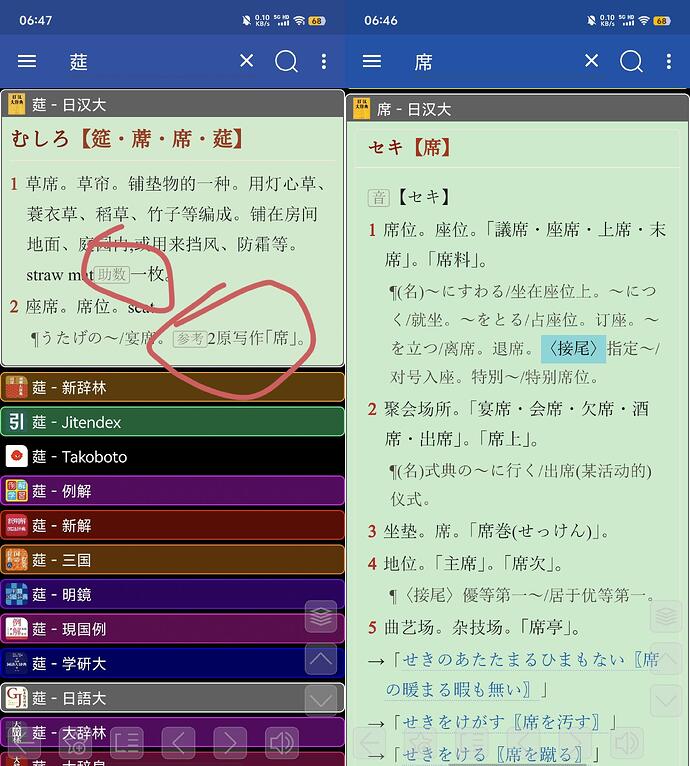Image resolution: width=690 pixels, height=766 pixels.
Task: Open three-dot overflow menu on 莚 screen
Action: (x=324, y=61)
